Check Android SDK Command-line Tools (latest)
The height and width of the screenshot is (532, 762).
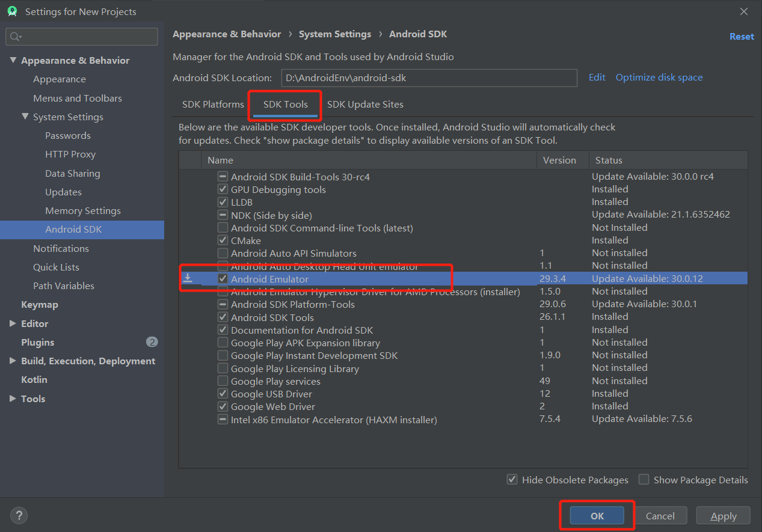click(223, 228)
